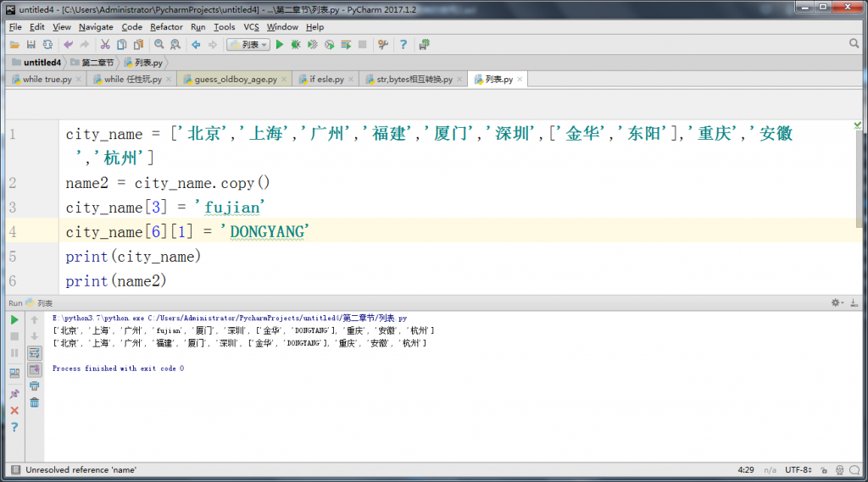Open Replace with the second magnifier icon

click(175, 45)
